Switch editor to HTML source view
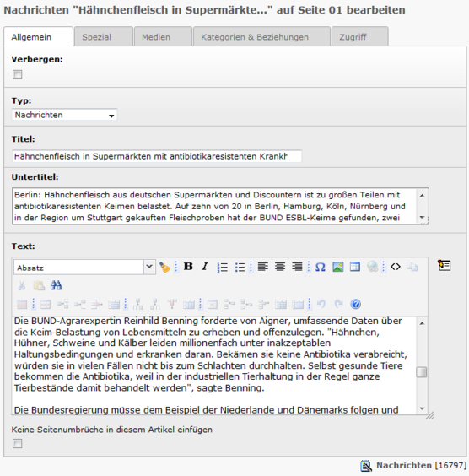This screenshot has width=469, height=476. (x=396, y=267)
